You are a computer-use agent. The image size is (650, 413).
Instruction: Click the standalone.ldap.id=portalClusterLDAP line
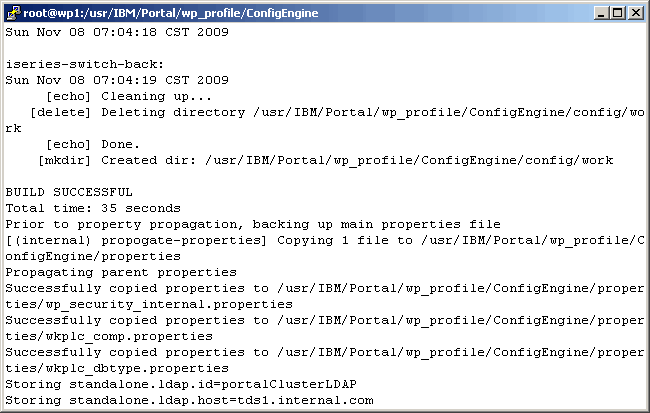point(181,384)
